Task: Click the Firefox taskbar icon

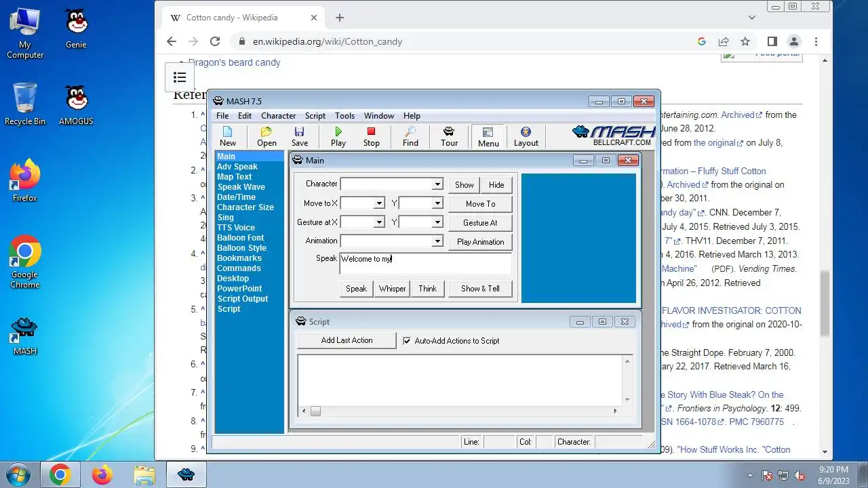Action: (102, 475)
